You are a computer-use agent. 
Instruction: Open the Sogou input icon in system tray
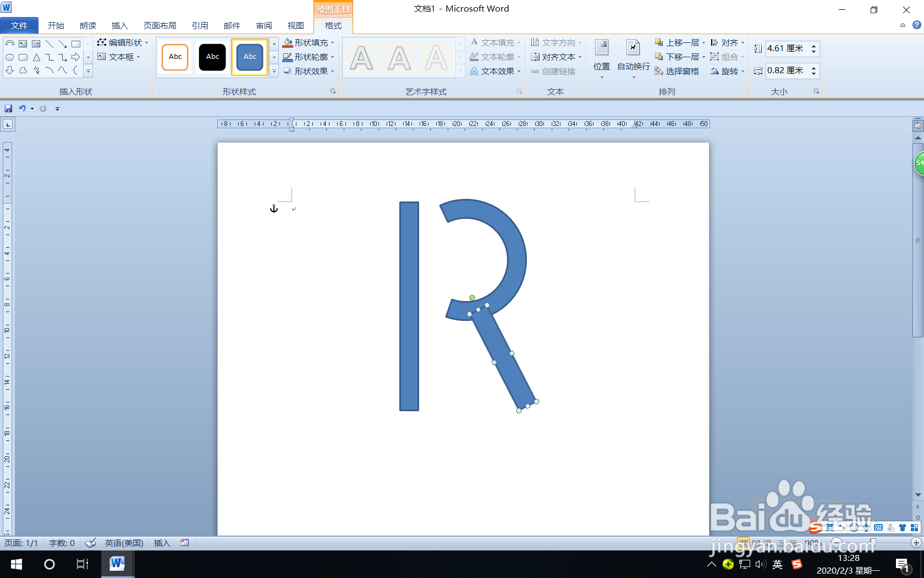click(x=797, y=564)
